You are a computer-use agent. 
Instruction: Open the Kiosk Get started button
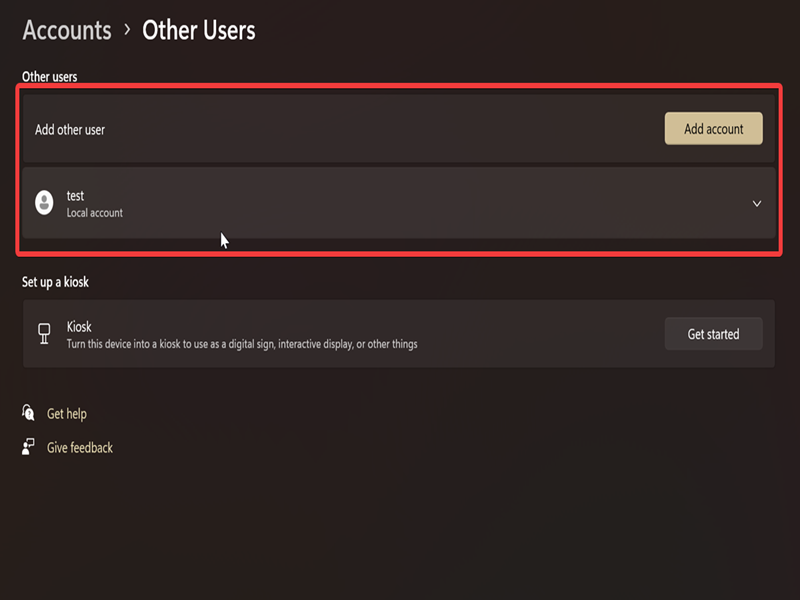713,334
